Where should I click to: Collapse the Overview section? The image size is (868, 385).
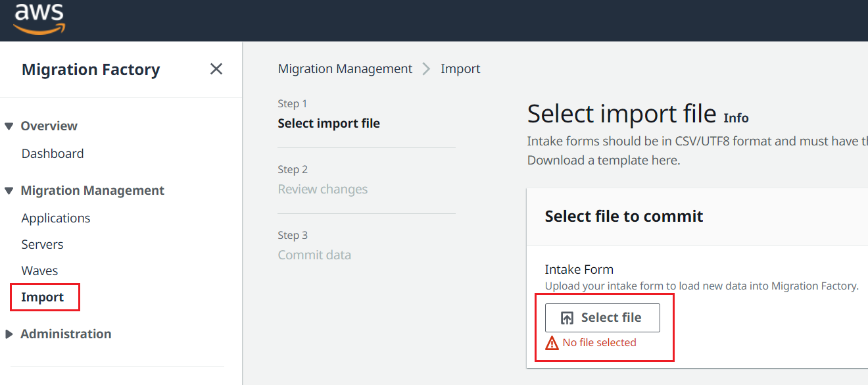coord(9,126)
